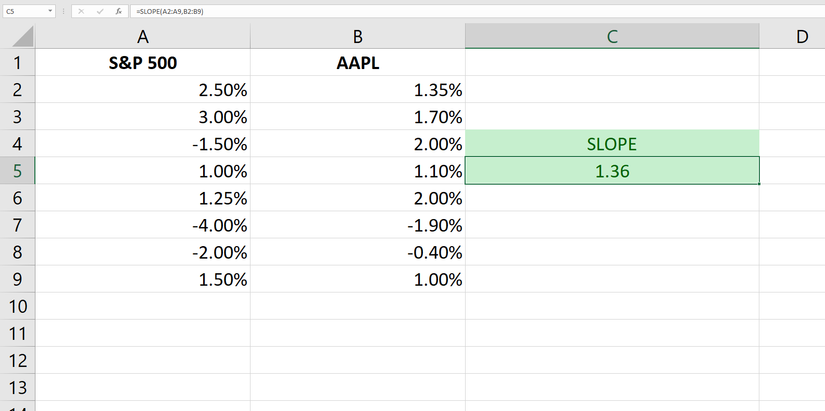Select row 4 header
The height and width of the screenshot is (411, 825).
point(18,144)
